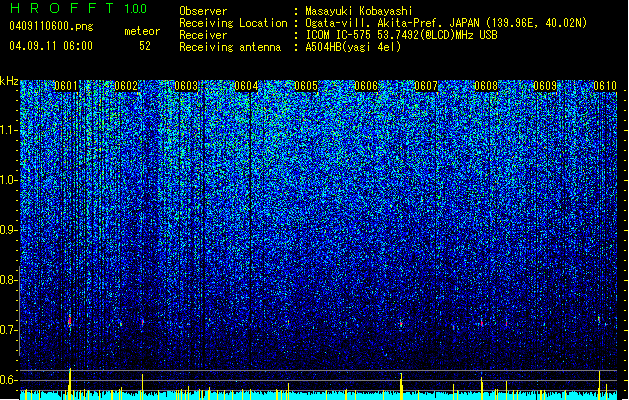Click the 0607 time marker
Viewport: 629px width, 400px height.
click(426, 86)
